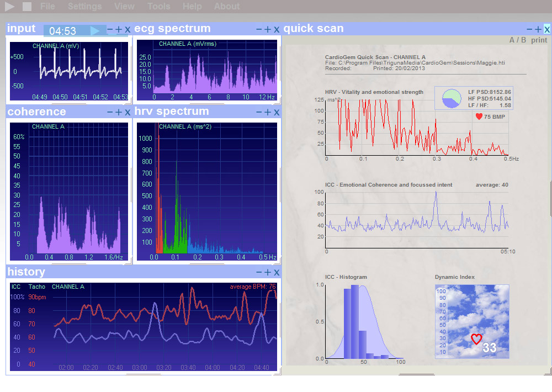Screen dimensions: 552x392
Task: Click the ecg spectrum chart
Action: [x=207, y=70]
